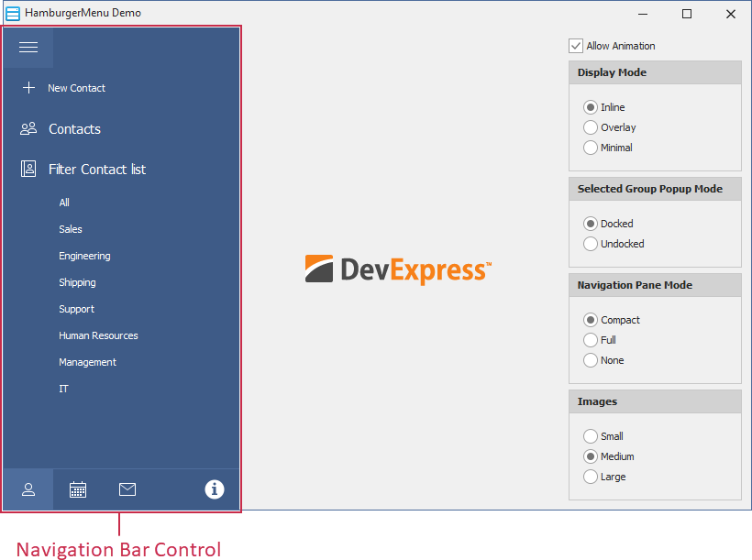This screenshot has width=752, height=560.
Task: Select Large image size
Action: pyautogui.click(x=591, y=477)
